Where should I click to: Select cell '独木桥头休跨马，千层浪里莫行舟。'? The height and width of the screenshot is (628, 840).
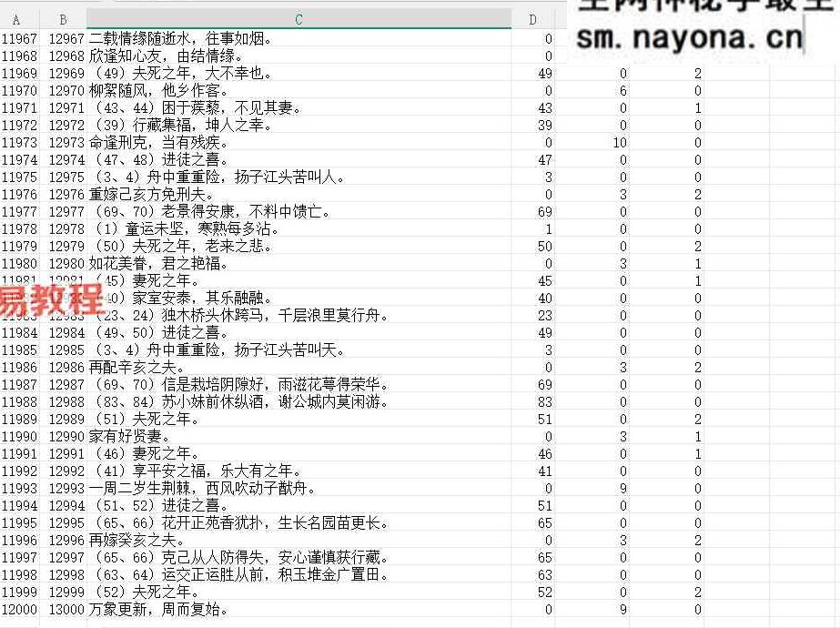click(299, 315)
